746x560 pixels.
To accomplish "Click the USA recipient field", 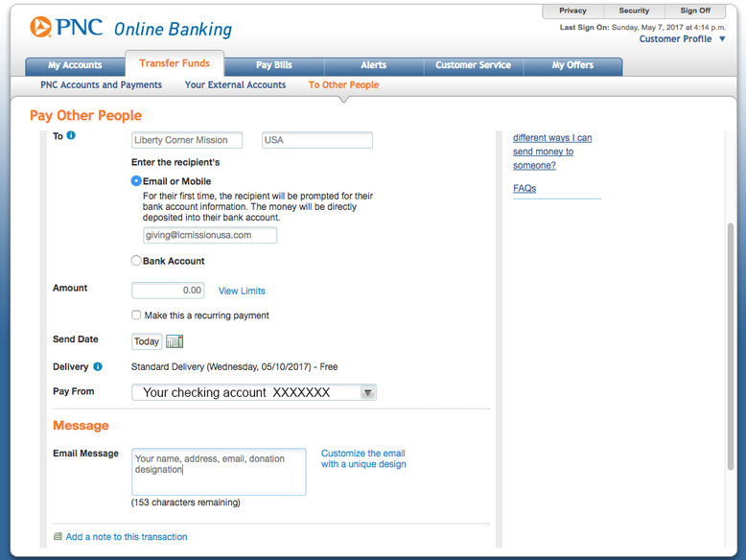I will pyautogui.click(x=317, y=140).
